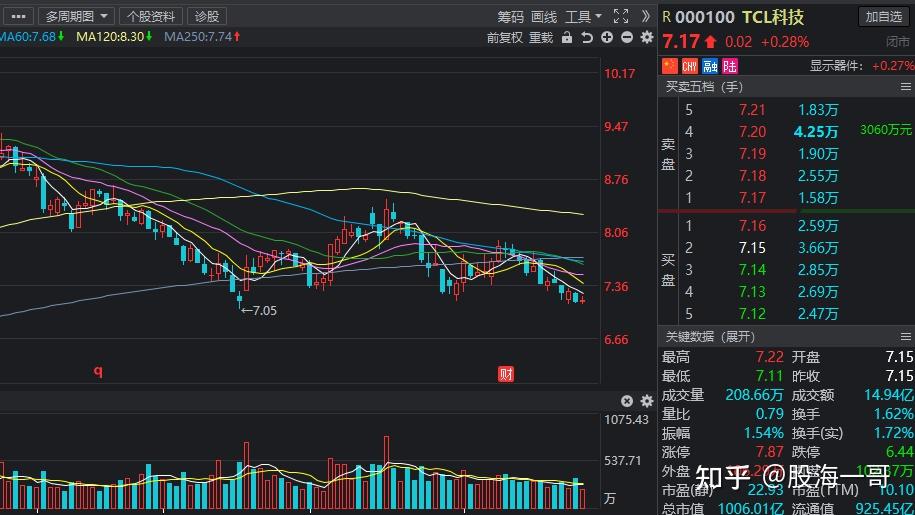
Task: Click the 1075.43 volume axis label
Action: tap(626, 419)
